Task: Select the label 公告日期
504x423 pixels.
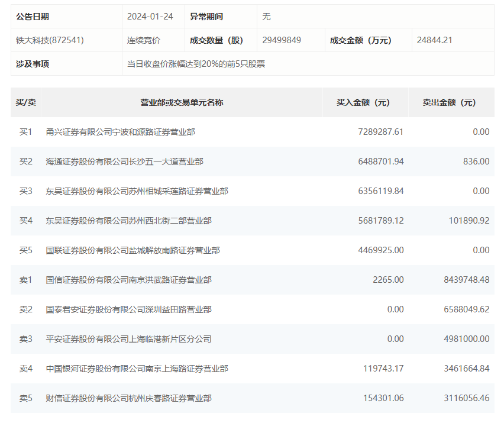Action: [33, 17]
